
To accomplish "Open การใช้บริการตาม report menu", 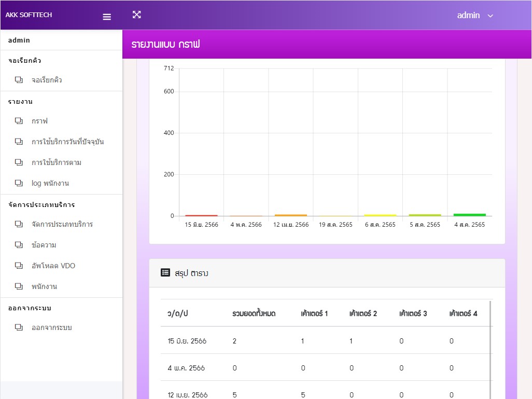I will click(57, 162).
